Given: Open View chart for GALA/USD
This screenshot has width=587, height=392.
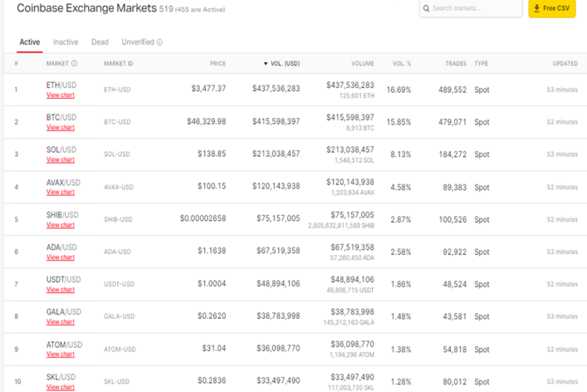Looking at the screenshot, I should (60, 322).
